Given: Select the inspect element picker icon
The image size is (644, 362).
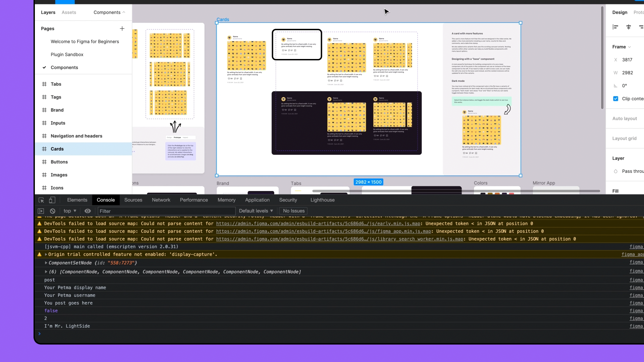Looking at the screenshot, I should point(41,200).
